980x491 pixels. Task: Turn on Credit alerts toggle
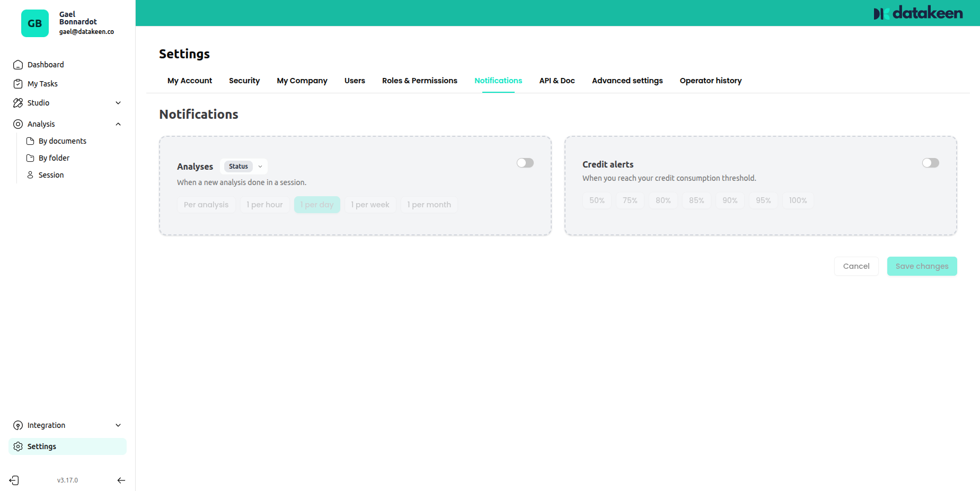click(x=930, y=163)
